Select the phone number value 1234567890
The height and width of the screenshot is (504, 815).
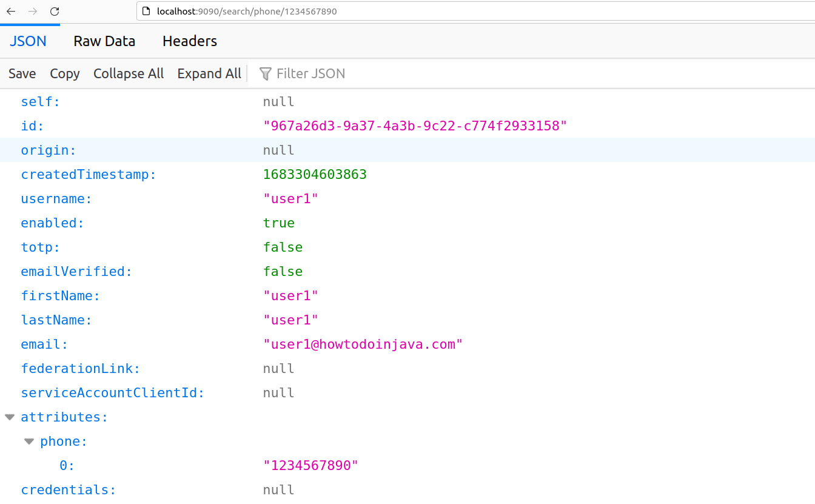310,466
